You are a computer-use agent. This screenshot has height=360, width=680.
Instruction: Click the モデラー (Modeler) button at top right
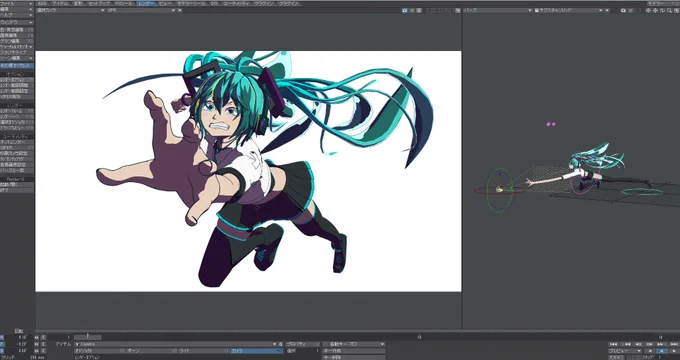(663, 3)
